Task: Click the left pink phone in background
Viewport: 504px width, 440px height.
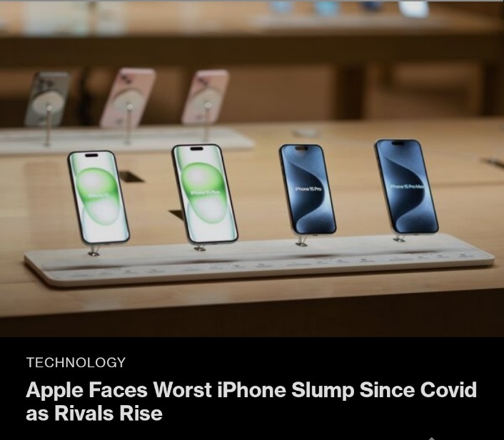Action: click(128, 98)
